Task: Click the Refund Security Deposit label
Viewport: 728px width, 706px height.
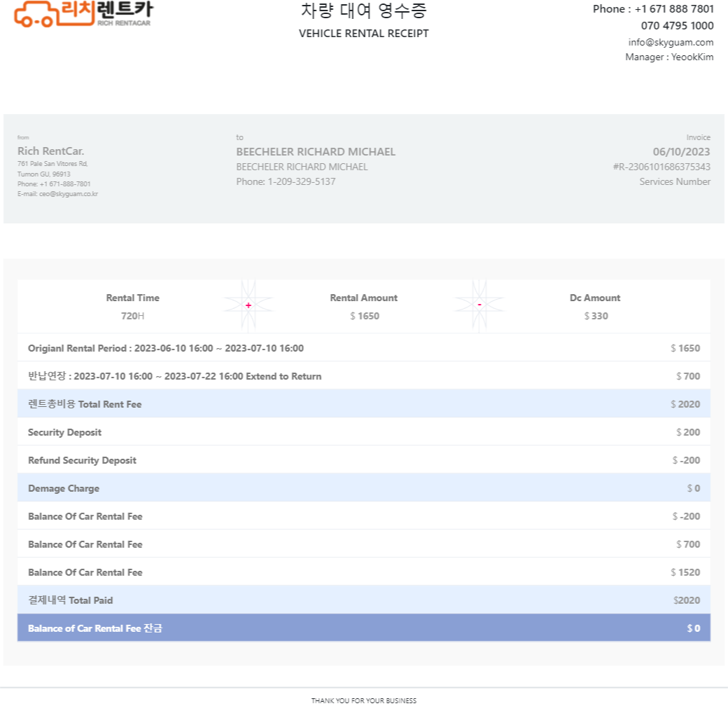Action: 82,460
